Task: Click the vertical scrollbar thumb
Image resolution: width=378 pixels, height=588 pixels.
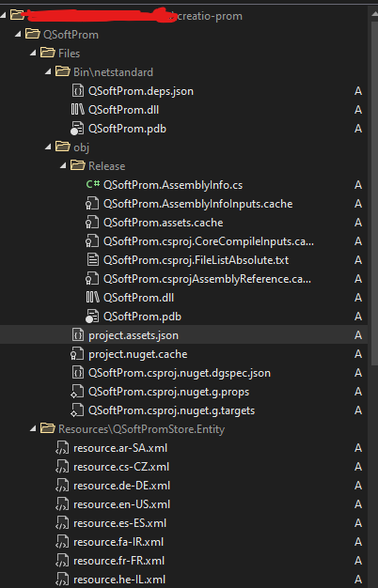Action: pos(374,192)
